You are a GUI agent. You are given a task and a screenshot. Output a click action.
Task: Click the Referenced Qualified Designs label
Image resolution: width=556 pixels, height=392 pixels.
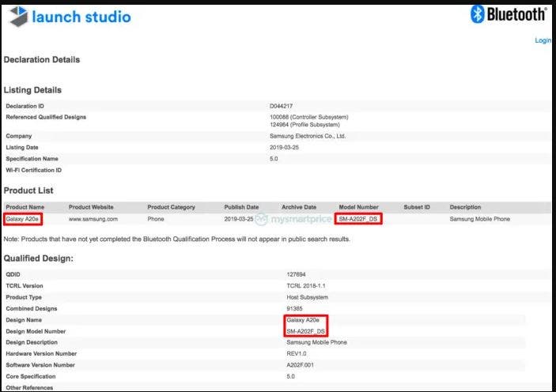coord(46,117)
